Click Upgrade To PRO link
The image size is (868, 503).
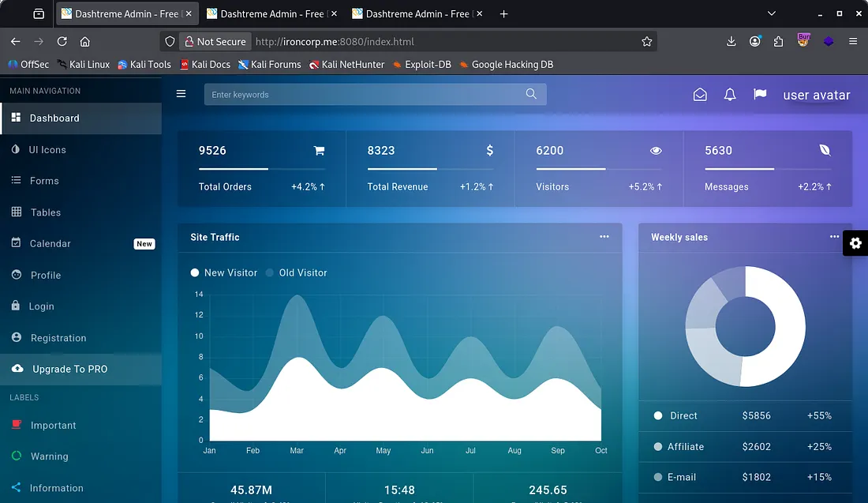point(69,369)
